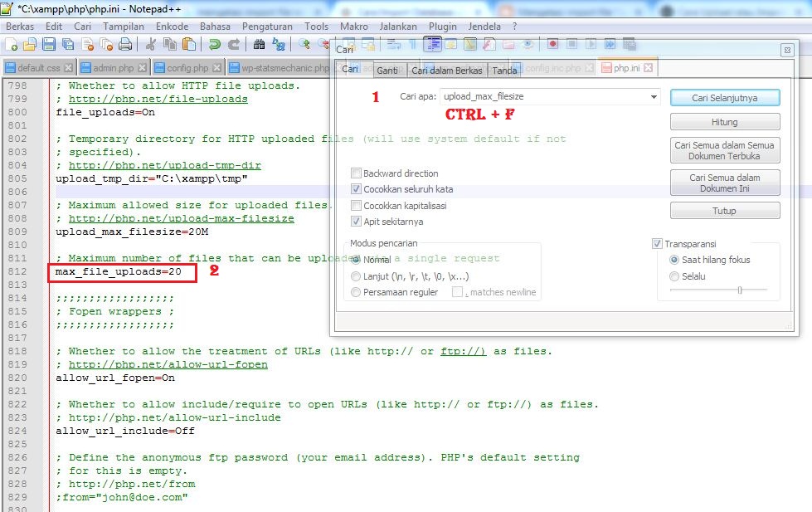
Task: Close the Cari dialog with its X button
Action: pyautogui.click(x=787, y=51)
